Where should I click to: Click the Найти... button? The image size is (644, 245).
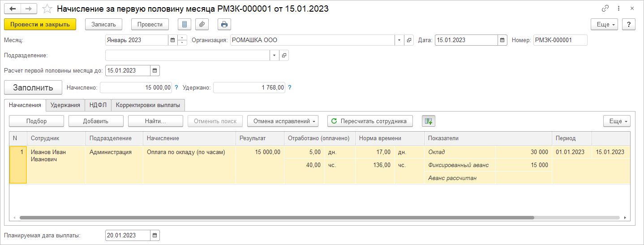[155, 121]
